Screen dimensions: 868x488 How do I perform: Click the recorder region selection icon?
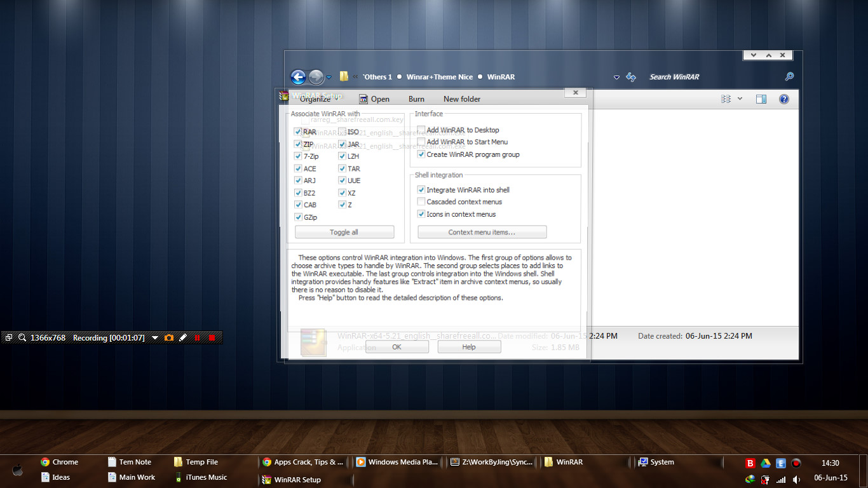pyautogui.click(x=9, y=338)
